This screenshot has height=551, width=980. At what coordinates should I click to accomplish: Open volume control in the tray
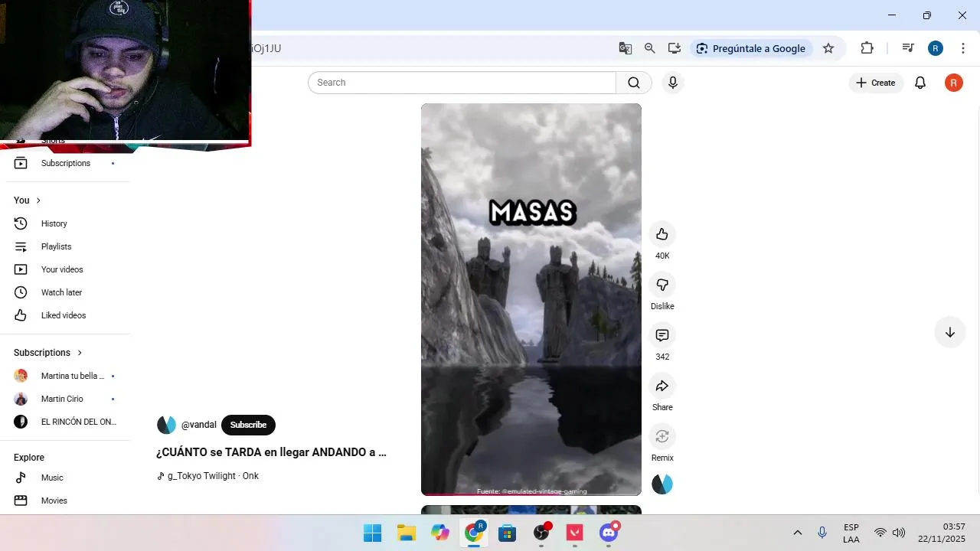[x=899, y=533]
